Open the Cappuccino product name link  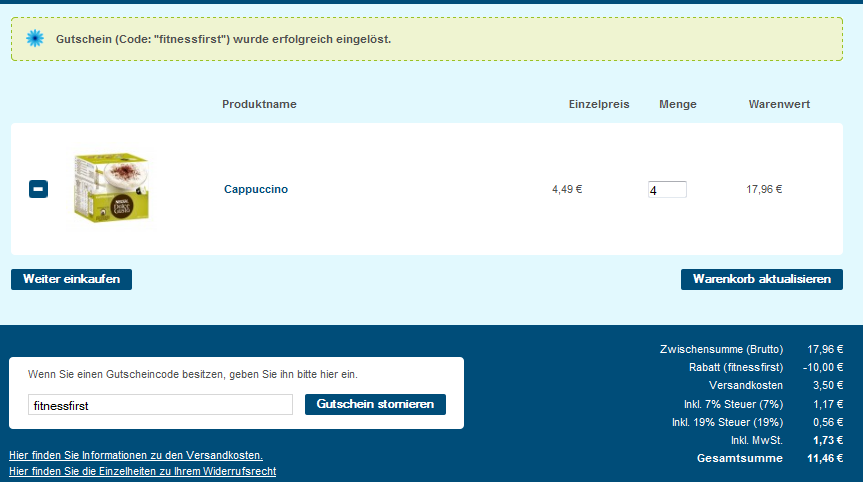tap(256, 189)
